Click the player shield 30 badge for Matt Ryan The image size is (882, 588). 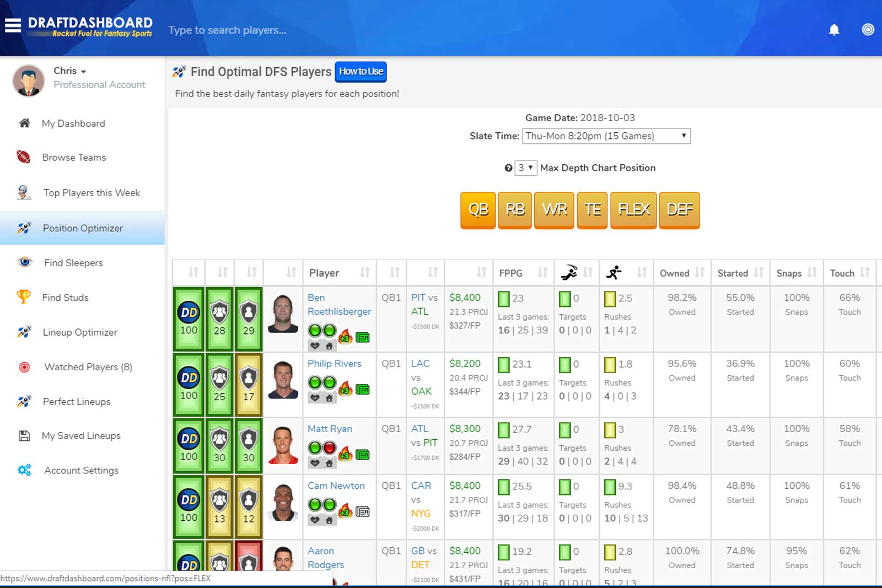click(x=249, y=446)
